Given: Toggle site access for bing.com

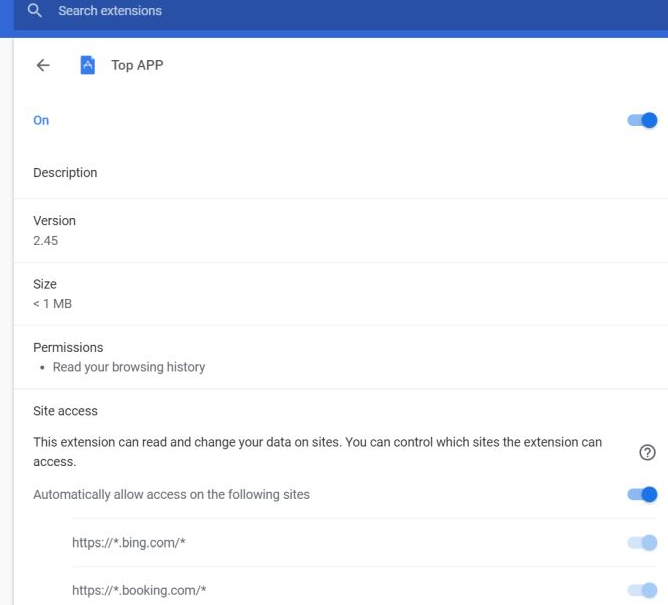Looking at the screenshot, I should pos(642,543).
